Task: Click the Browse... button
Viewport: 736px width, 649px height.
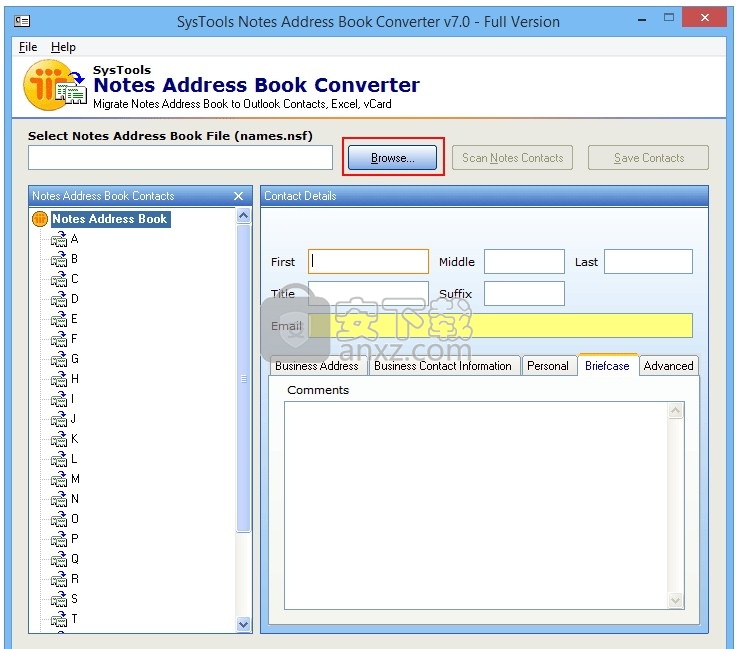Action: [x=392, y=158]
